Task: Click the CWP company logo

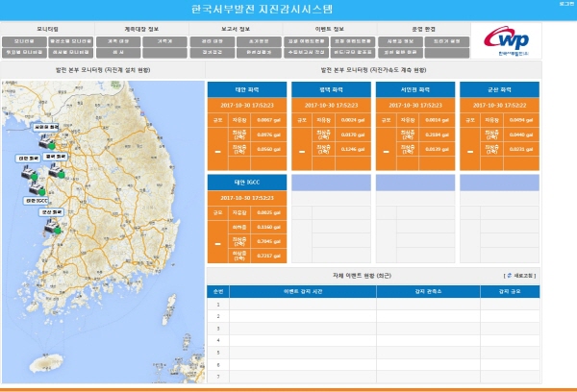Action: coord(506,41)
